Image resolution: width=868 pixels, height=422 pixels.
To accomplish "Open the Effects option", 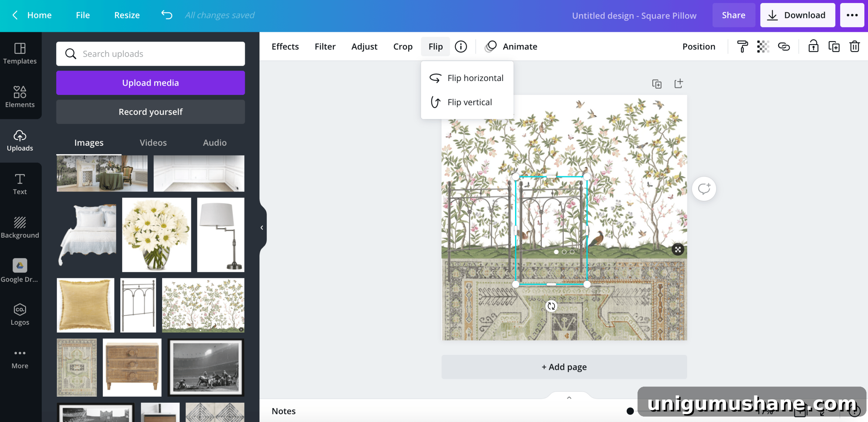I will pyautogui.click(x=285, y=46).
